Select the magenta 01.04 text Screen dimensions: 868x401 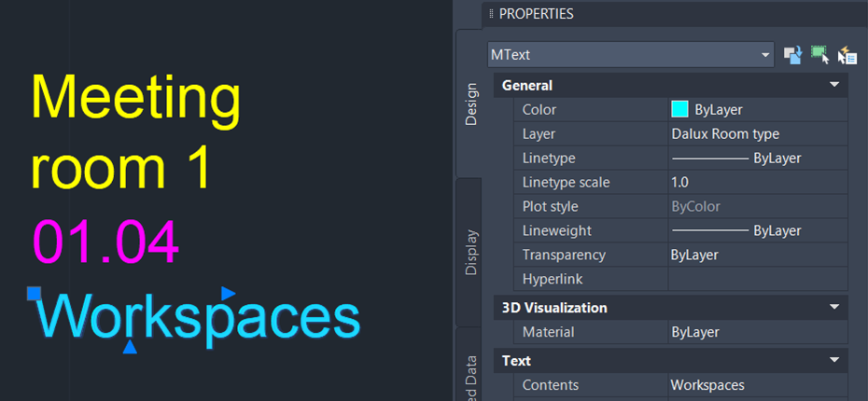click(105, 241)
